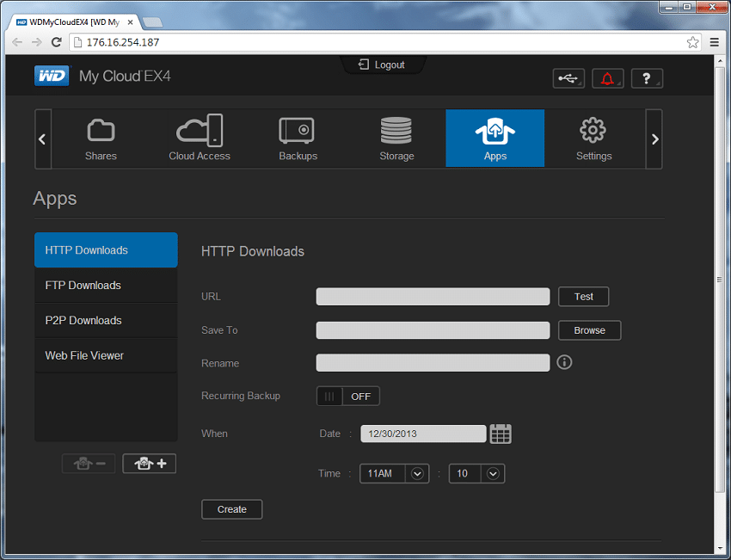This screenshot has height=560, width=731.
Task: Select the Apps navigation tab
Action: pyautogui.click(x=495, y=138)
